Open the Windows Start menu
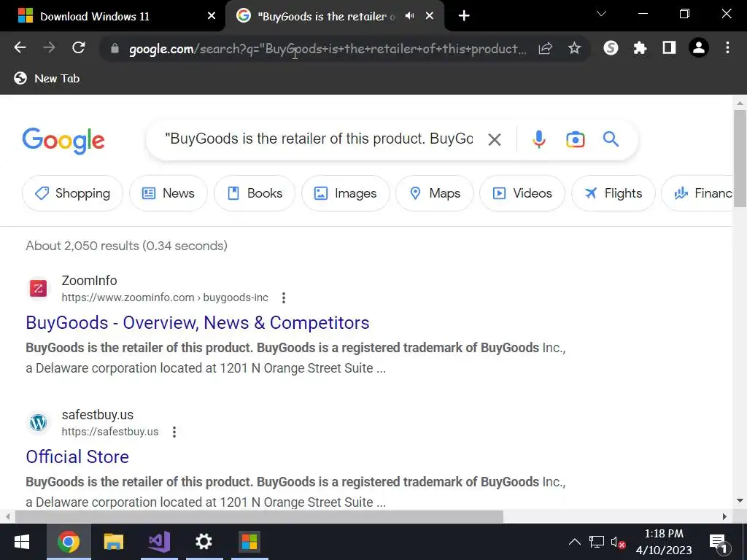Screen dimensions: 747x560 click(x=22, y=542)
